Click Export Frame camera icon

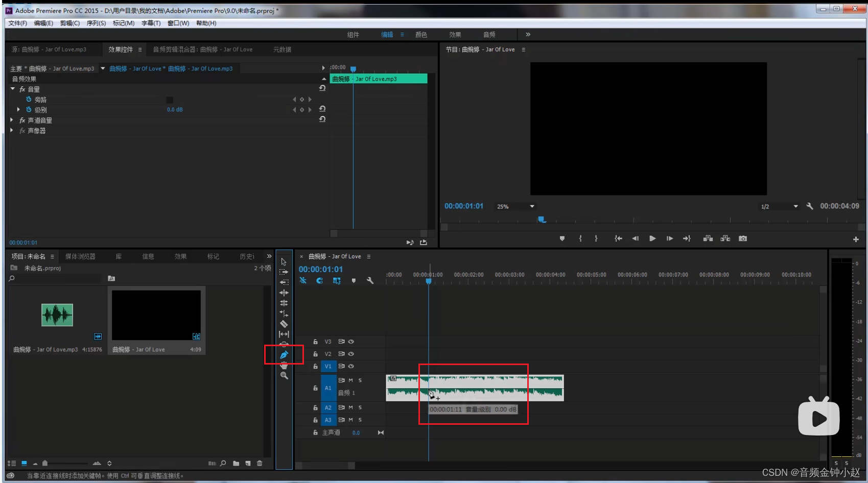743,238
